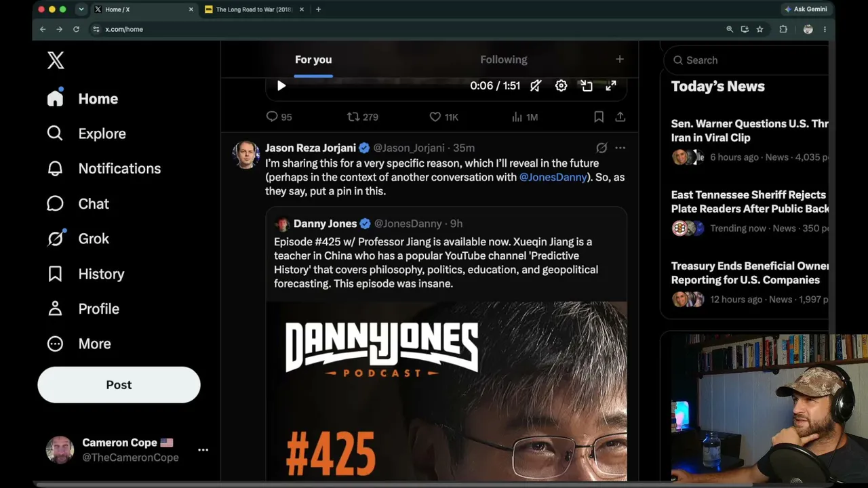868x488 pixels.
Task: Open Treasury Ends Beneficial Ownership story
Action: coord(749,273)
